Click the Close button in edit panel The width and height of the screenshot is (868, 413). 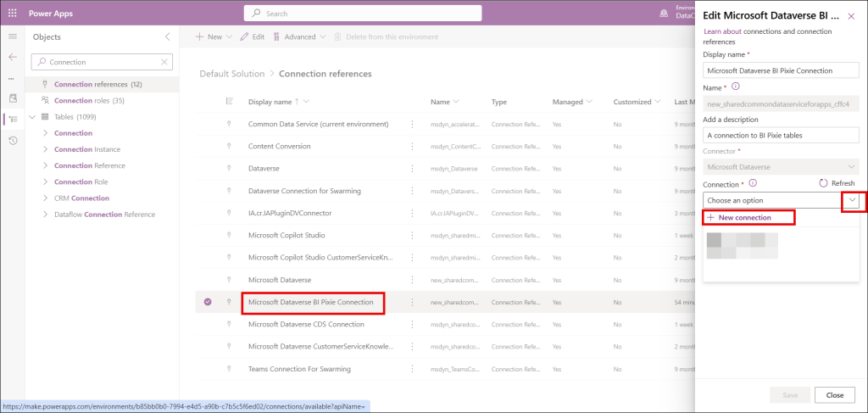pyautogui.click(x=834, y=395)
